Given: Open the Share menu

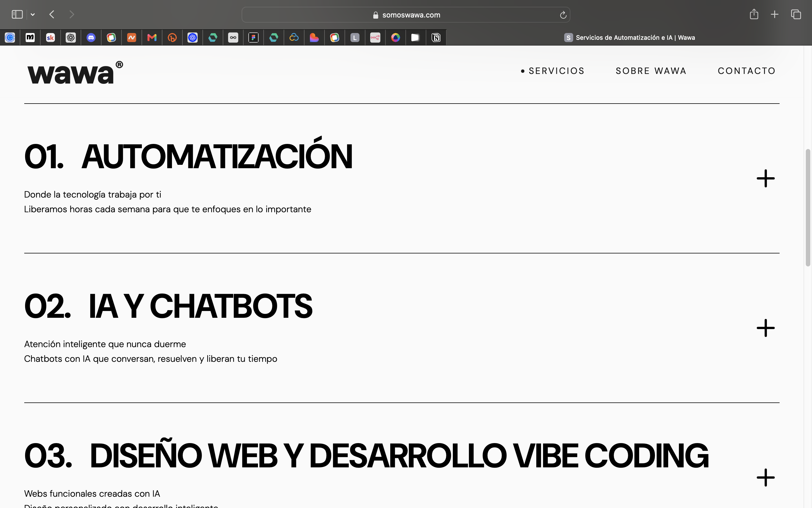Looking at the screenshot, I should pos(754,14).
